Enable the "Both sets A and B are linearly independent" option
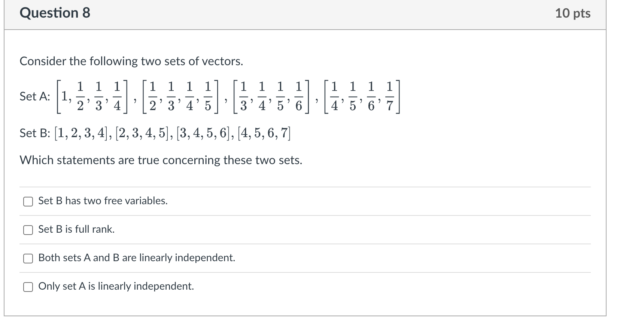Viewport: 644px width, 317px height. point(28,258)
